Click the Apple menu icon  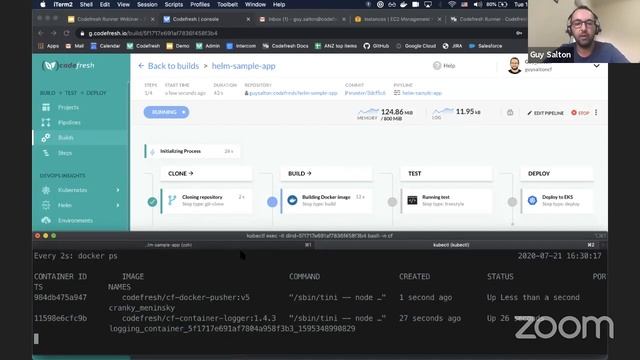pos(43,4)
